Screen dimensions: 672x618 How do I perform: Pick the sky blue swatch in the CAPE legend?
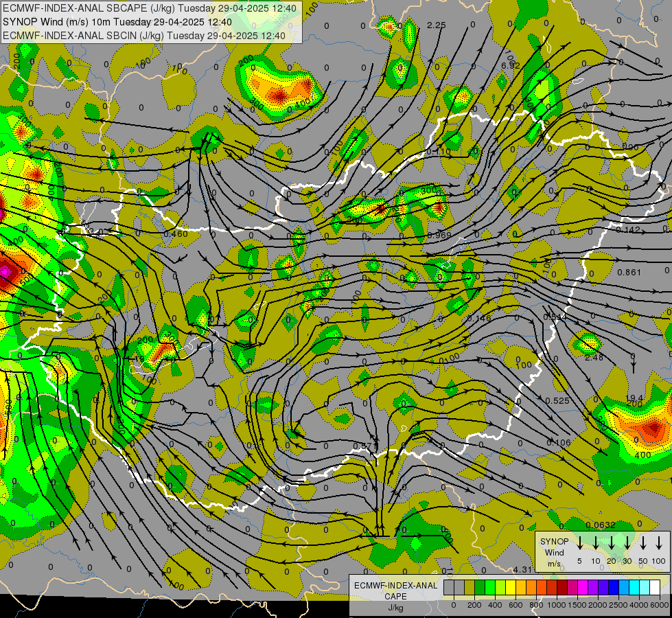click(x=625, y=587)
